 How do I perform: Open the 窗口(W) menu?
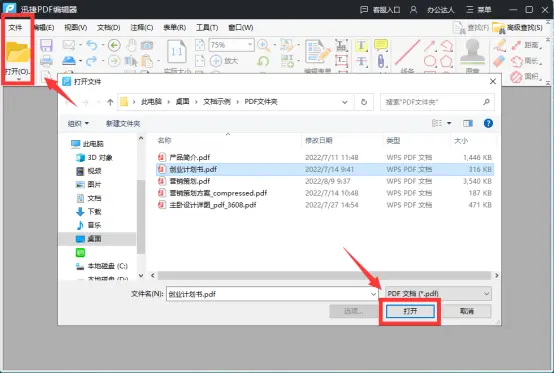click(x=241, y=28)
